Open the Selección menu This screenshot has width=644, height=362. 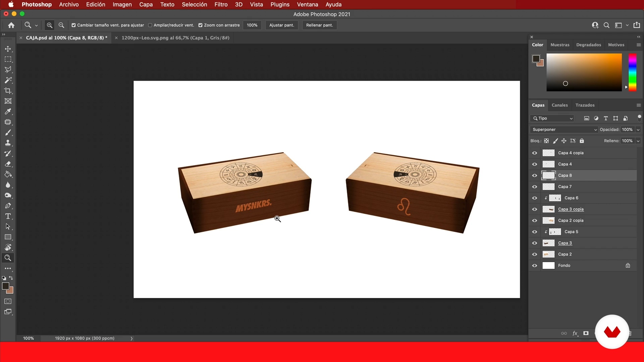pos(195,4)
